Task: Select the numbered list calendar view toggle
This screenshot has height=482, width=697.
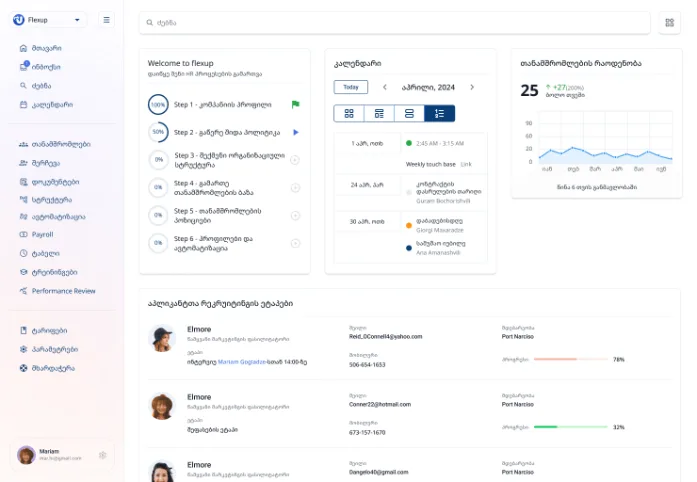Action: pyautogui.click(x=440, y=113)
